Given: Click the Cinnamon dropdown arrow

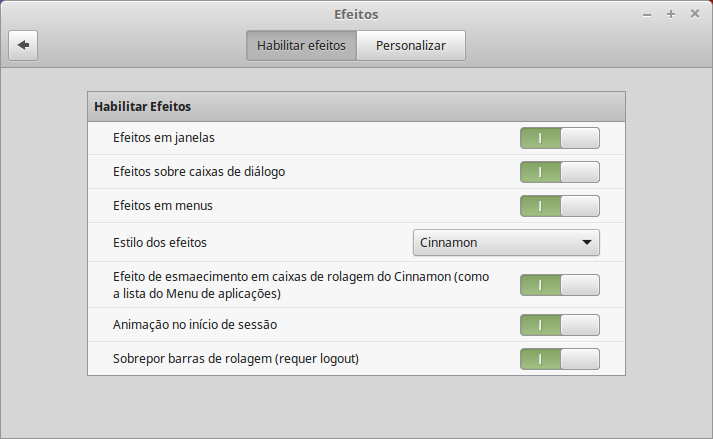Looking at the screenshot, I should pyautogui.click(x=586, y=242).
